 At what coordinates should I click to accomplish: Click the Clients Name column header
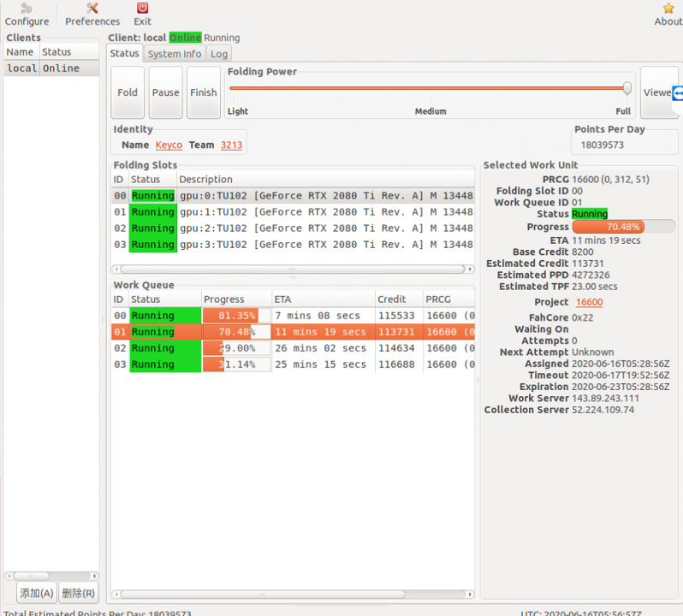click(22, 52)
